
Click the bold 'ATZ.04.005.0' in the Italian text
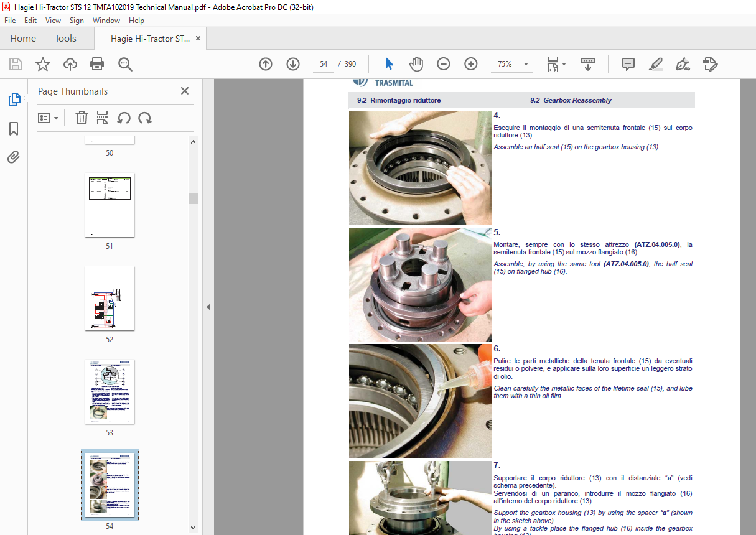click(657, 244)
